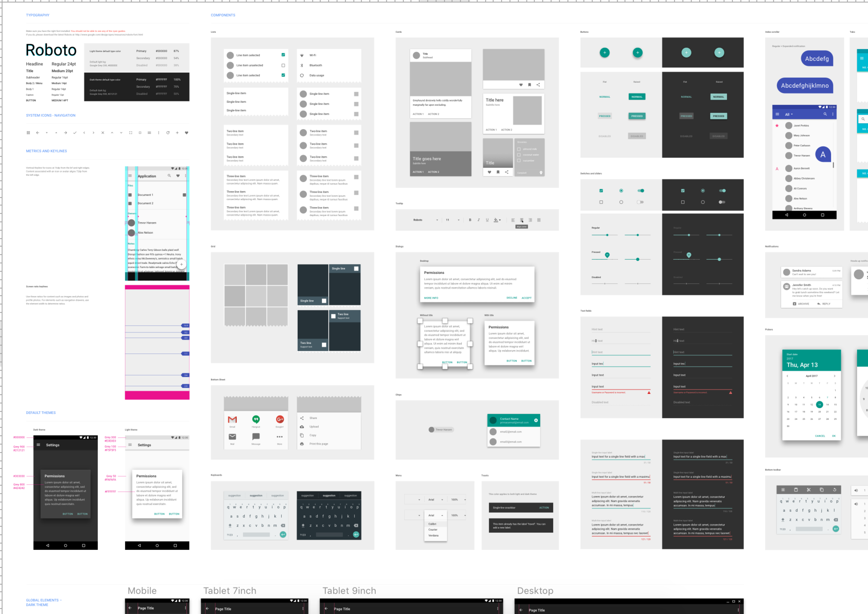Click the X close icon in System Icons row
This screenshot has width=868, height=614.
tap(102, 133)
